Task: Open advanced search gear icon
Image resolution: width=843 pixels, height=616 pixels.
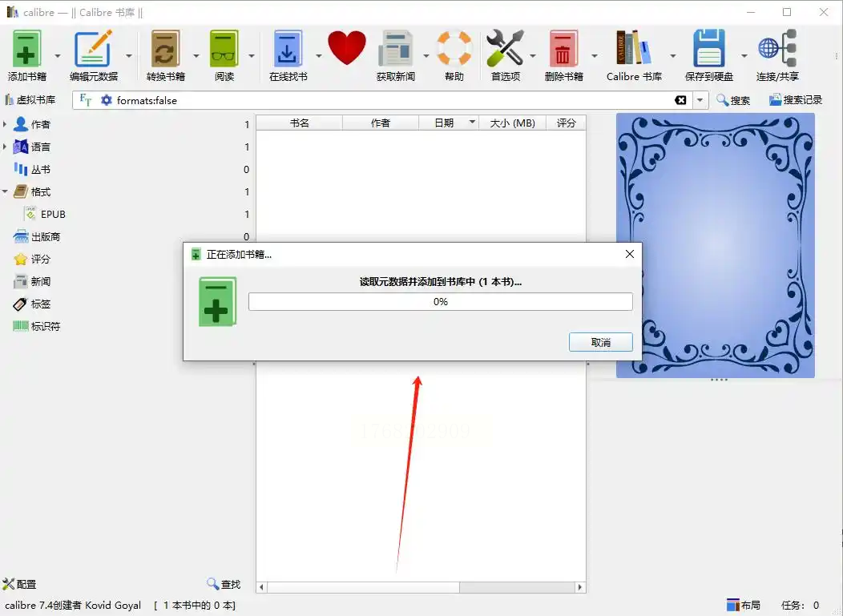Action: click(x=107, y=100)
